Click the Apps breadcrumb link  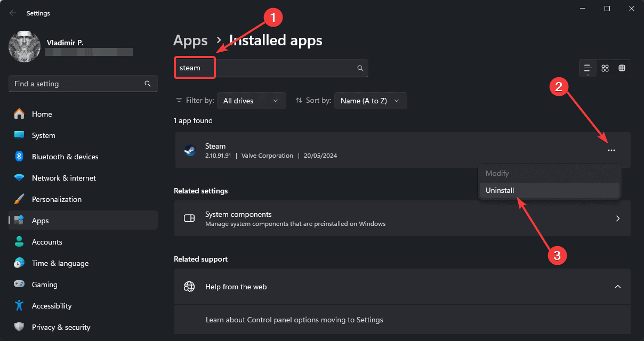tap(190, 40)
